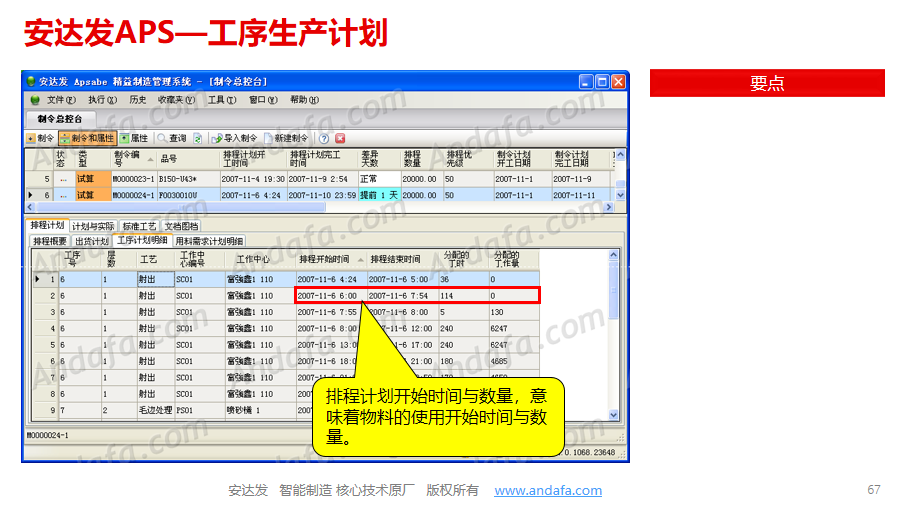Click workload cell 130
Screen dimensions: 907x509
tap(514, 312)
